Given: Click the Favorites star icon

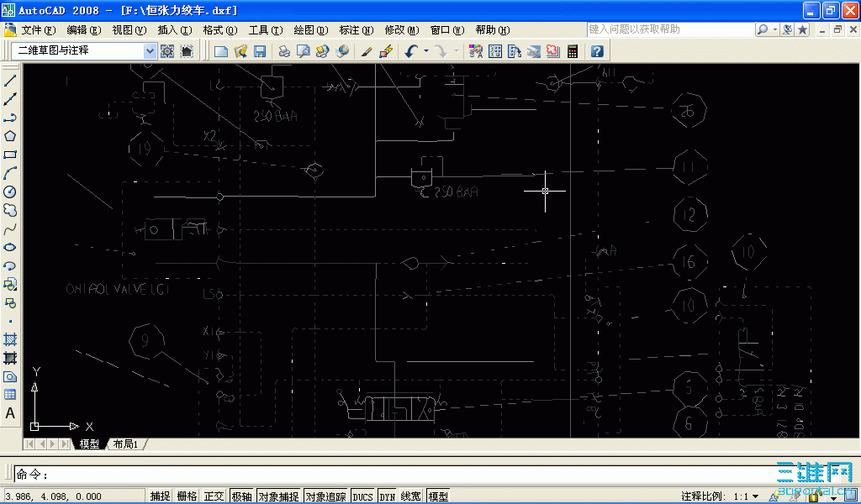Looking at the screenshot, I should click(802, 29).
